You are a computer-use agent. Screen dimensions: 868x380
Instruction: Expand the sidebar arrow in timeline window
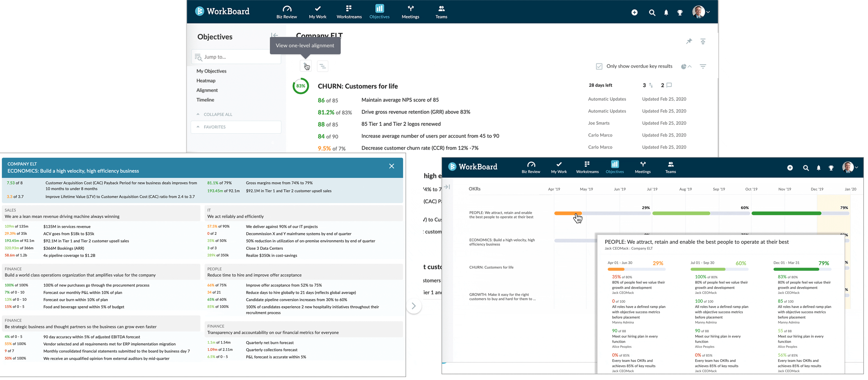[x=447, y=187]
